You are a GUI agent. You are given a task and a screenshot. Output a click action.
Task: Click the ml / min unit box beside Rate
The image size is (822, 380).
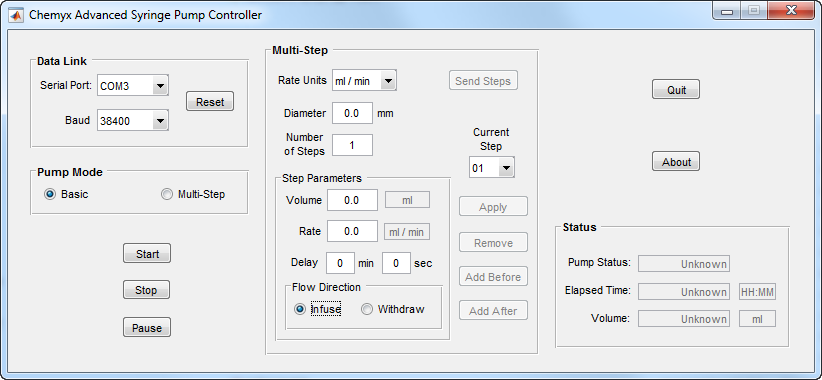pyautogui.click(x=407, y=232)
